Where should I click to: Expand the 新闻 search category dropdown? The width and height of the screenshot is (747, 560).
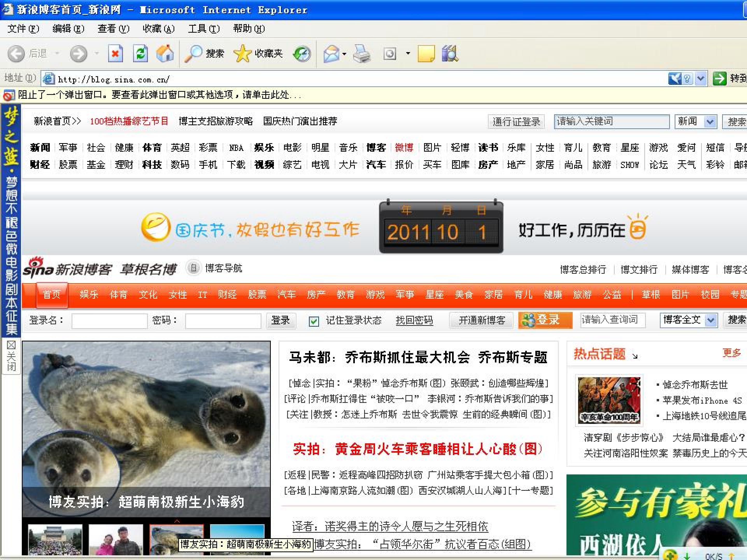[x=710, y=122]
